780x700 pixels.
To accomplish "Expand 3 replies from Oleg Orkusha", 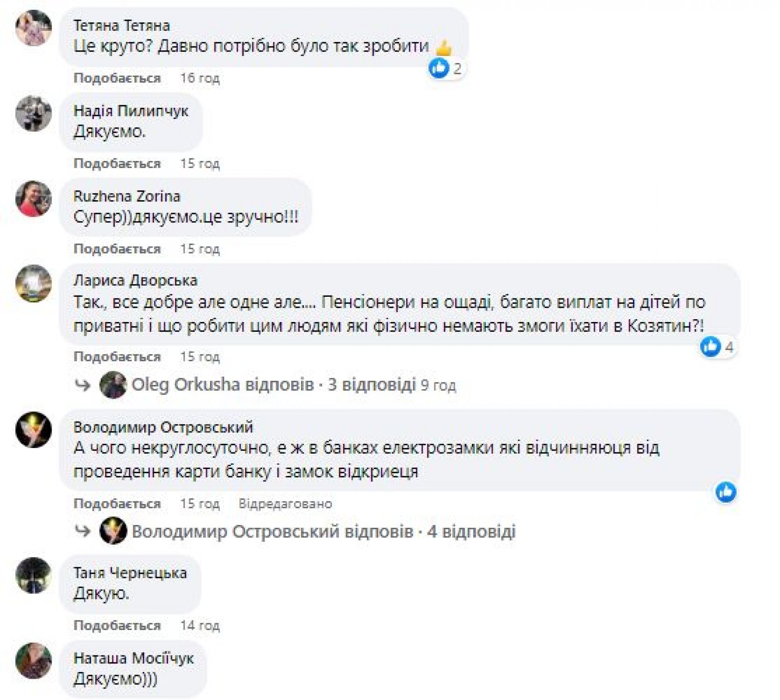I will pos(371,385).
